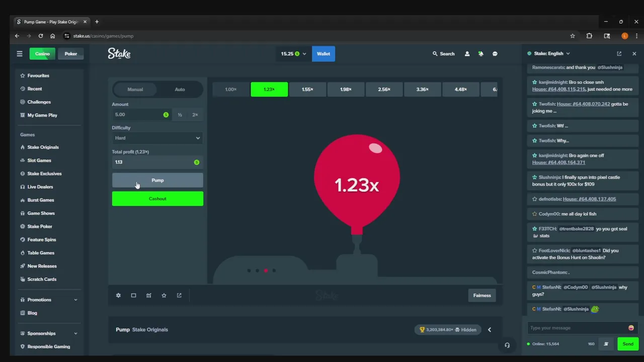The height and width of the screenshot is (362, 644).
Task: Open Responsible Gaming link
Action: (x=49, y=346)
